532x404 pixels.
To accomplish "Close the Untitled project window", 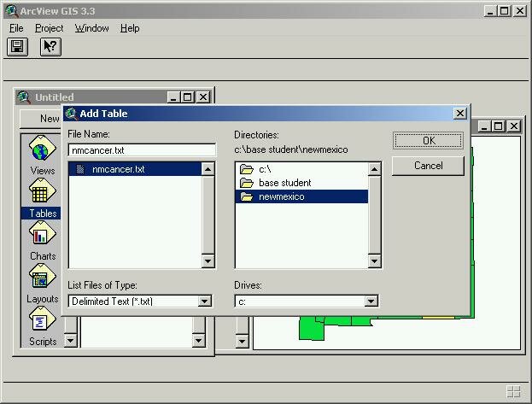I will click(203, 97).
